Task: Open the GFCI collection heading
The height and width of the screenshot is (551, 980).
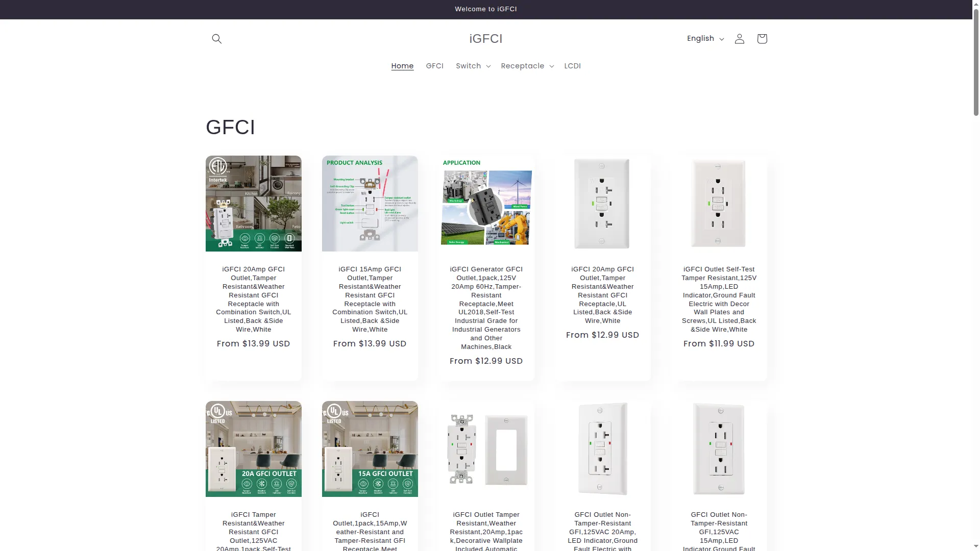Action: coord(230,127)
